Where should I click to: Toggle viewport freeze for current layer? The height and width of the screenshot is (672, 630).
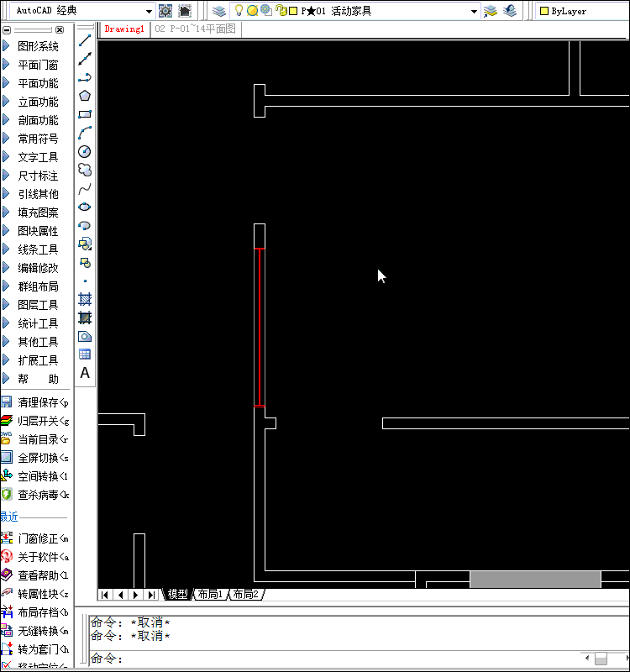(x=266, y=10)
